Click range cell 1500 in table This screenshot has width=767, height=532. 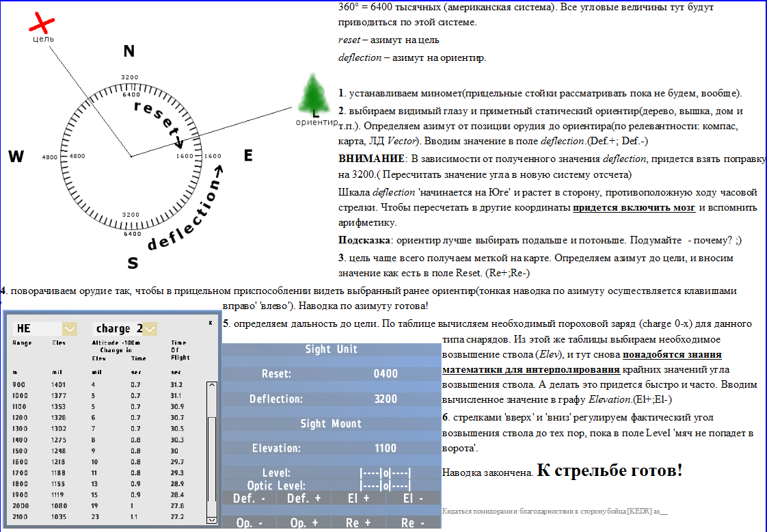point(20,451)
